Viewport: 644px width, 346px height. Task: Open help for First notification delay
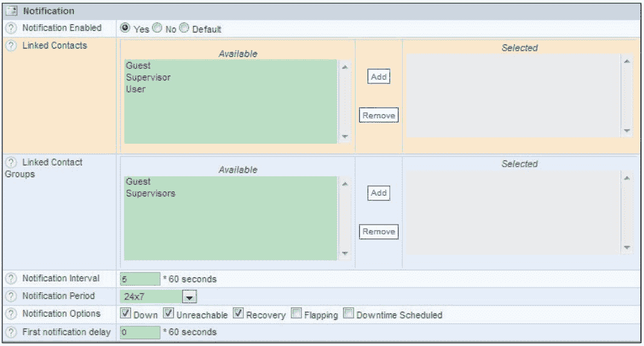[x=10, y=332]
